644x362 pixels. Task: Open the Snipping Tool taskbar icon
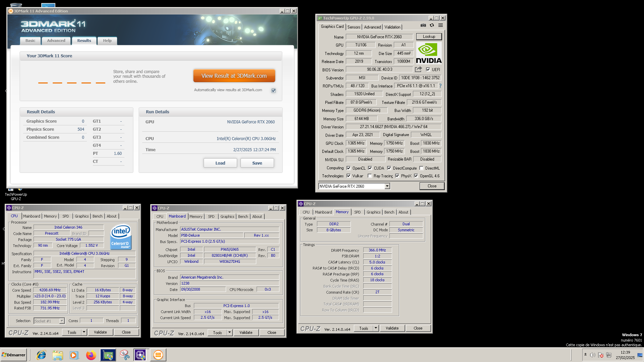click(124, 355)
